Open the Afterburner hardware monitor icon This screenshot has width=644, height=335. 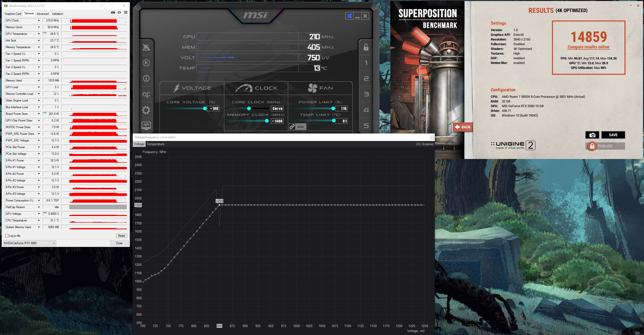coord(146,125)
